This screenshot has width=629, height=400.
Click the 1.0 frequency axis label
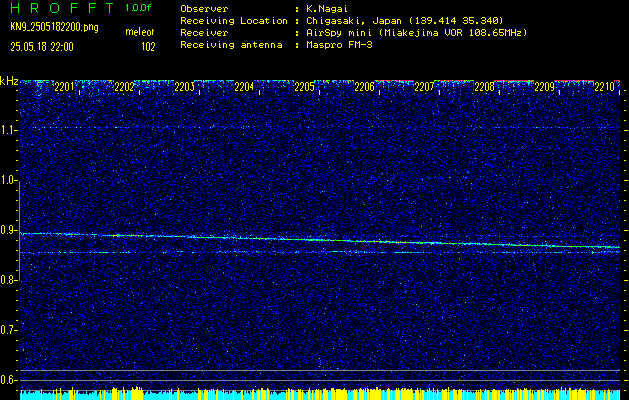(x=8, y=181)
